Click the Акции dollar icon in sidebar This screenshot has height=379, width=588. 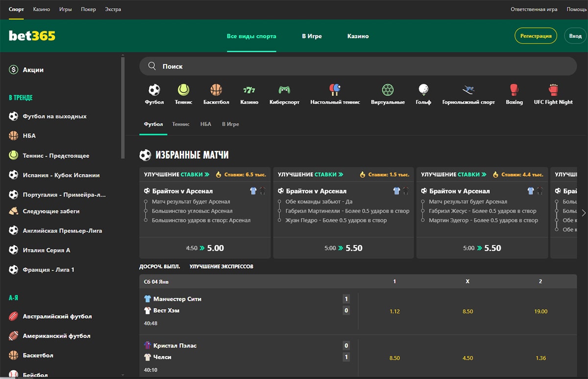pos(14,70)
